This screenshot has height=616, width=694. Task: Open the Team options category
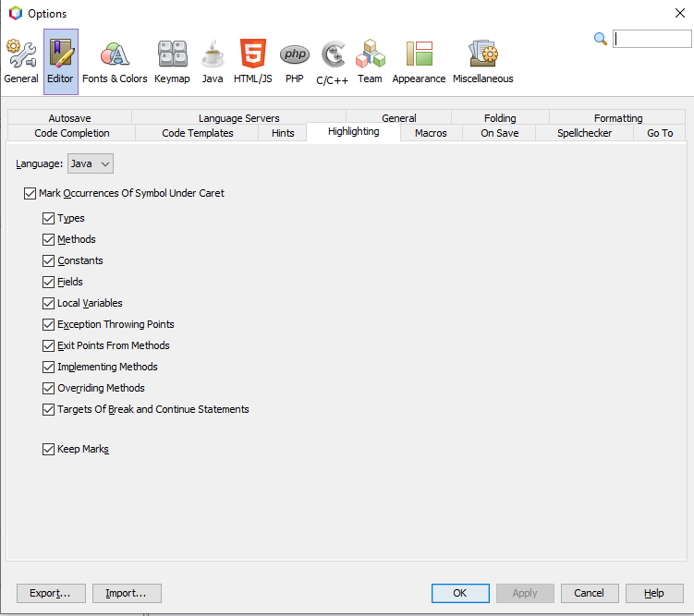pyautogui.click(x=370, y=61)
